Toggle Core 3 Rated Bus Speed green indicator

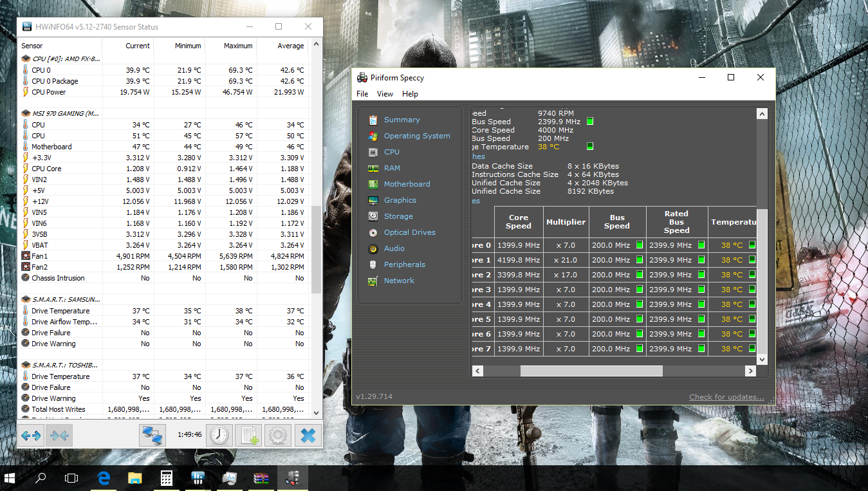(x=701, y=290)
